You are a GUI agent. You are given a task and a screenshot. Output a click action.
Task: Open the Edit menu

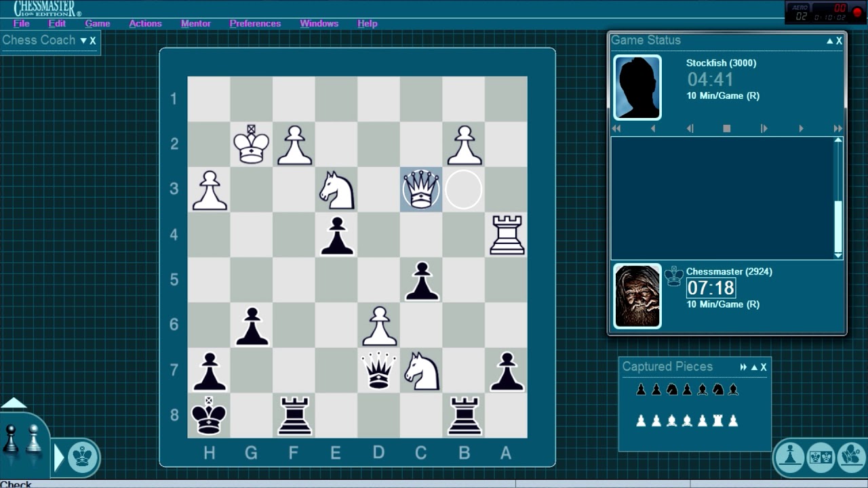tap(57, 23)
